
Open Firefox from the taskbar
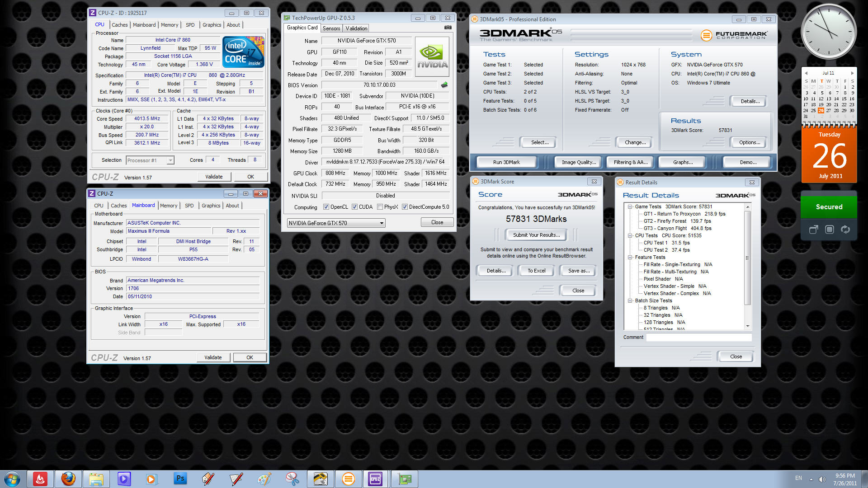click(68, 479)
